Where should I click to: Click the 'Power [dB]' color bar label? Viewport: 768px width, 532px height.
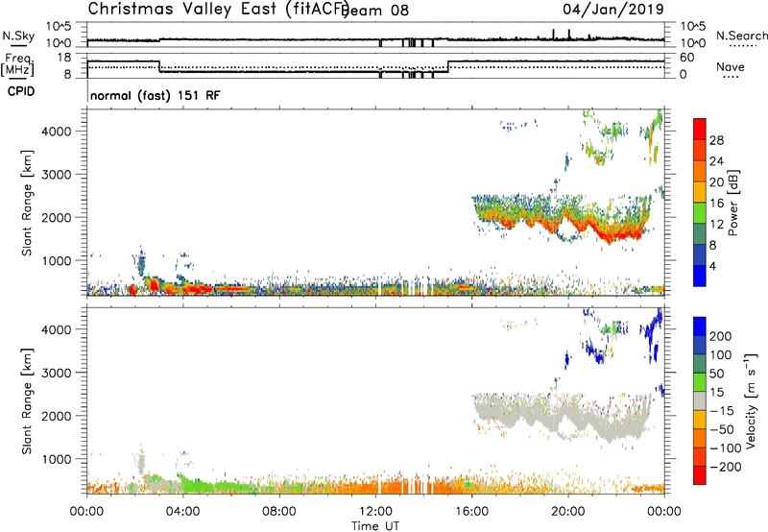(732, 203)
